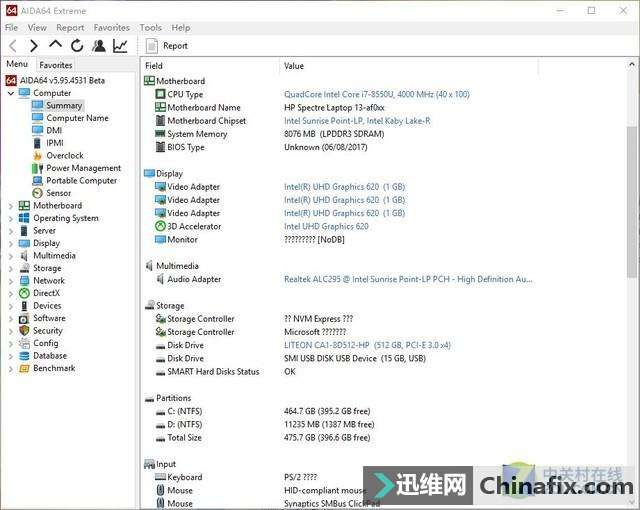Go back with the Back arrow toolbar icon
640x510 pixels.
click(13, 46)
